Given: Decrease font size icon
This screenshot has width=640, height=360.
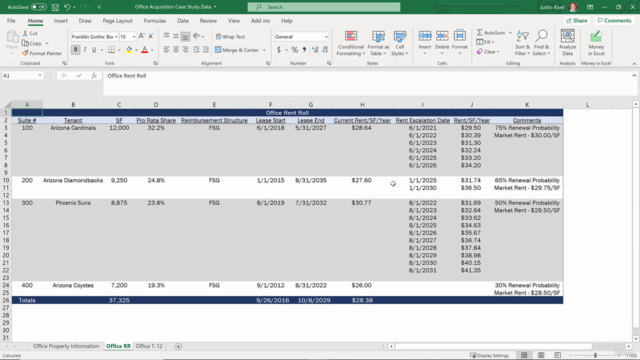Looking at the screenshot, I should pyautogui.click(x=151, y=36).
